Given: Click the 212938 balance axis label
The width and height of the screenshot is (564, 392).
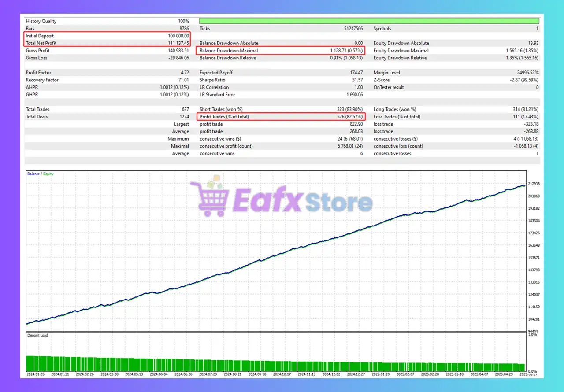Looking at the screenshot, I should pos(534,184).
